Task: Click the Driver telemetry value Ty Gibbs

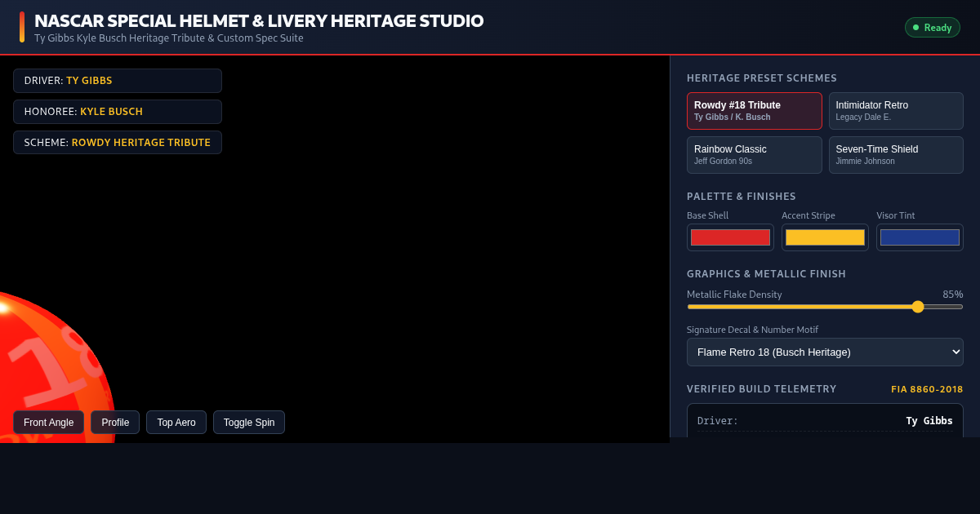Action: (x=929, y=421)
